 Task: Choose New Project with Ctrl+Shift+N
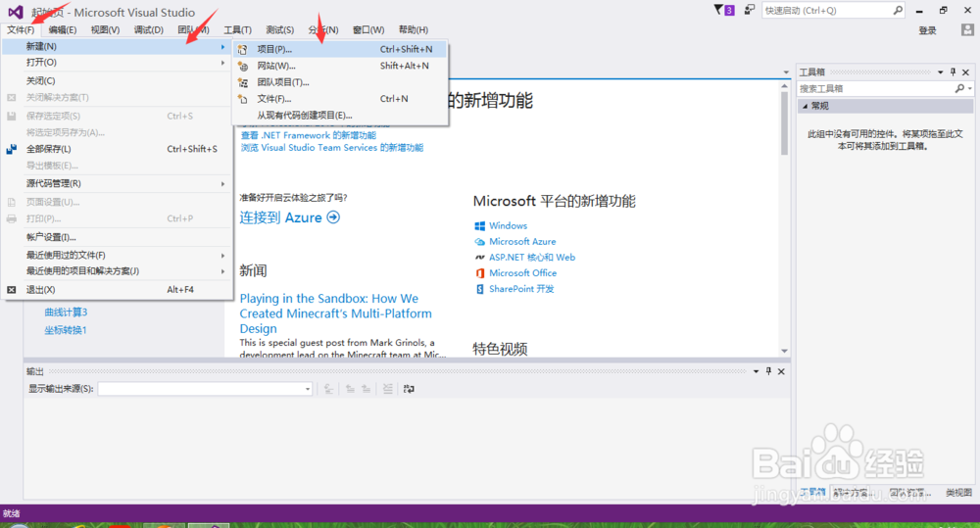pos(340,49)
